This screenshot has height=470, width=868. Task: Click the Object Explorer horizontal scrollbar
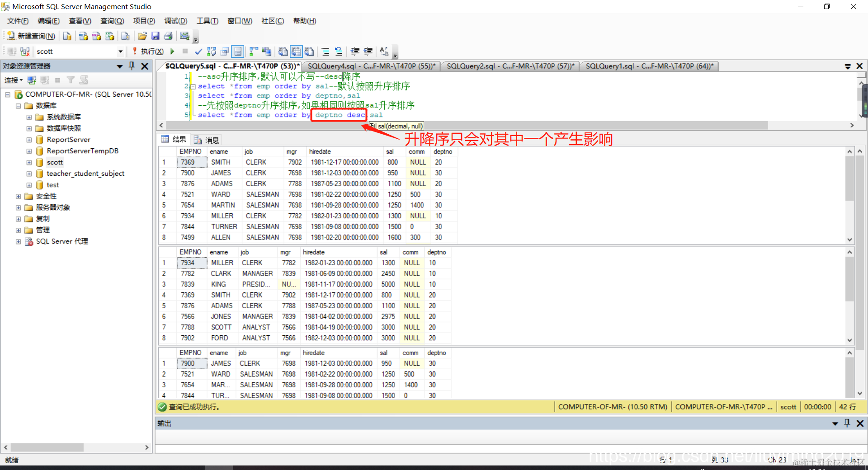(47, 447)
